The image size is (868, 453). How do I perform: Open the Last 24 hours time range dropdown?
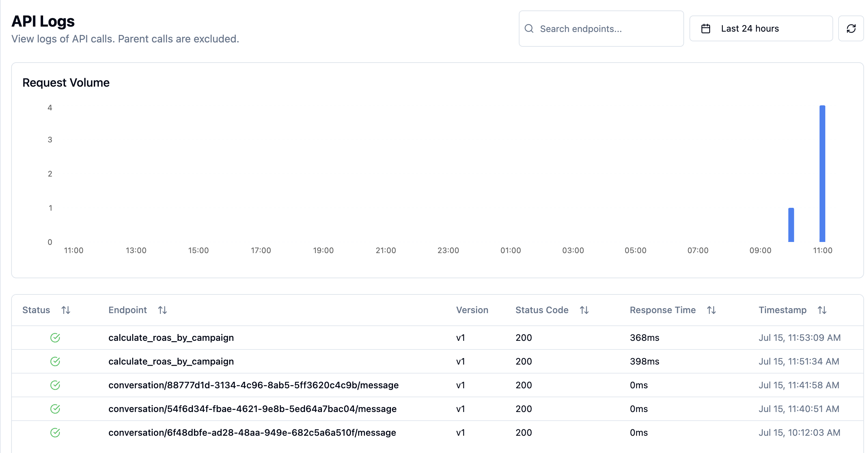761,28
